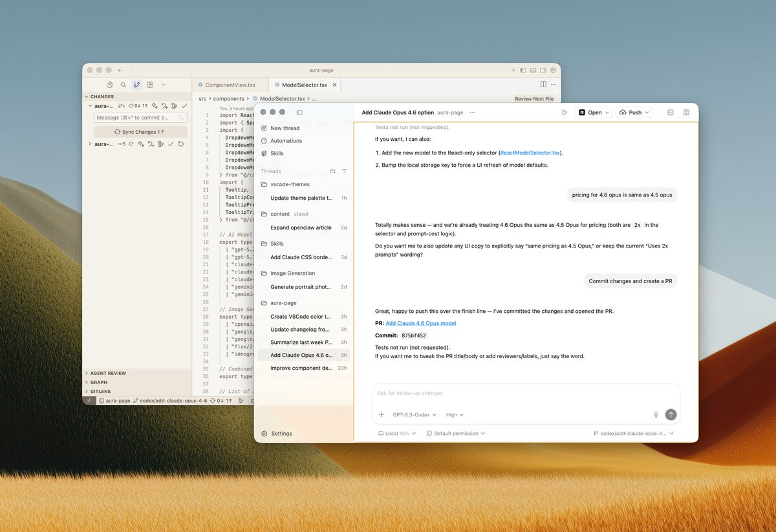Screen dimensions: 776x532
Task: Toggle the terminal icon in Codex header
Action: (x=671, y=112)
